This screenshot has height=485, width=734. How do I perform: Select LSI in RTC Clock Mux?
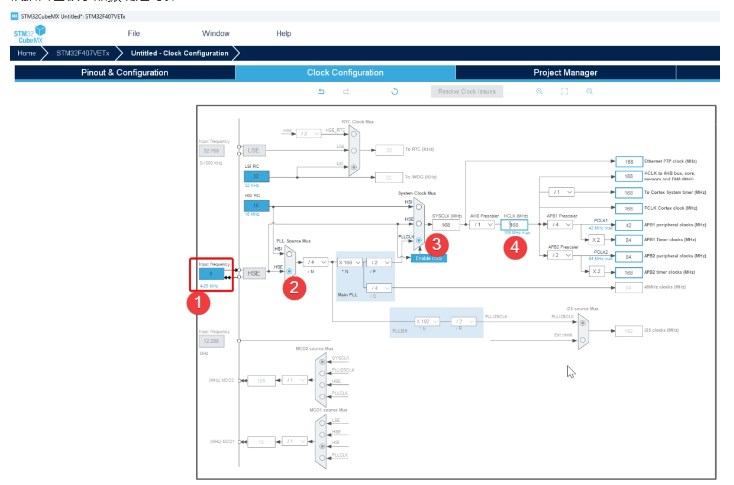[354, 167]
